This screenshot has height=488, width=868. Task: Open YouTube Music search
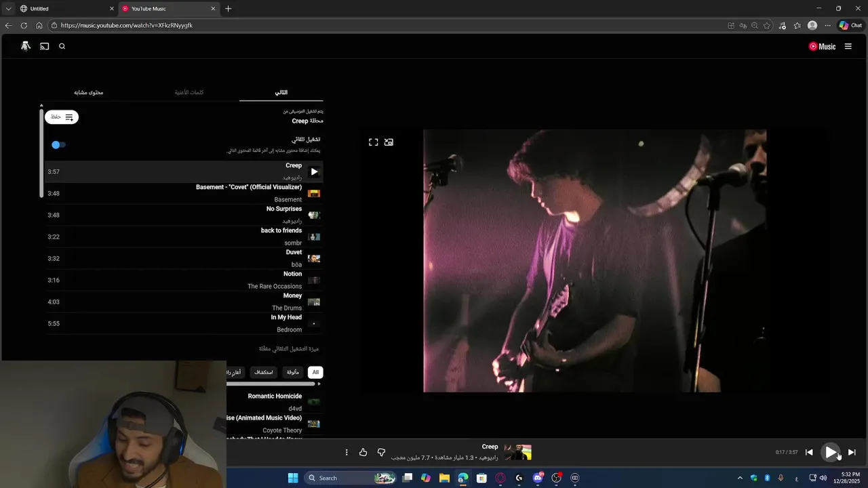pos(62,46)
